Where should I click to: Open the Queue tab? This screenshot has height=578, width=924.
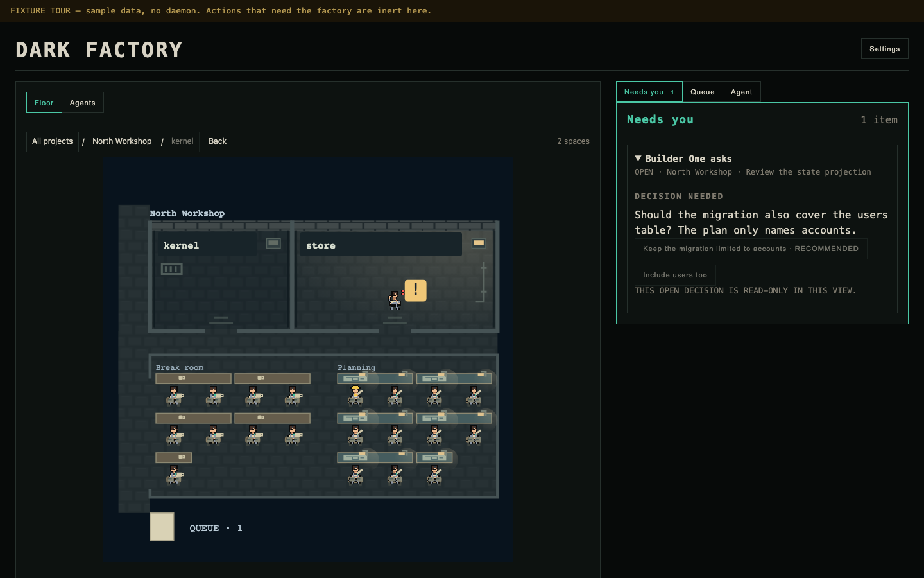tap(703, 92)
